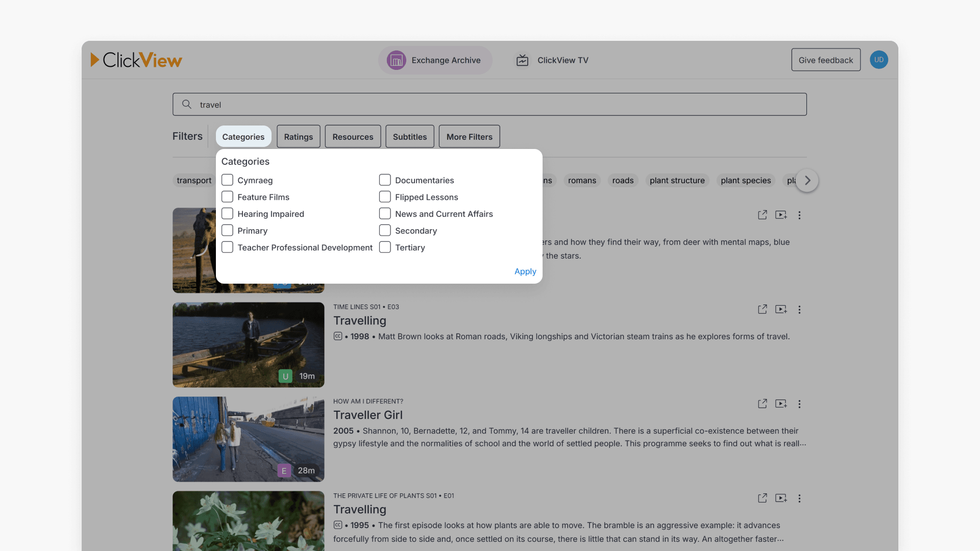Image resolution: width=980 pixels, height=551 pixels.
Task: Click the share icon for first result
Action: point(762,215)
